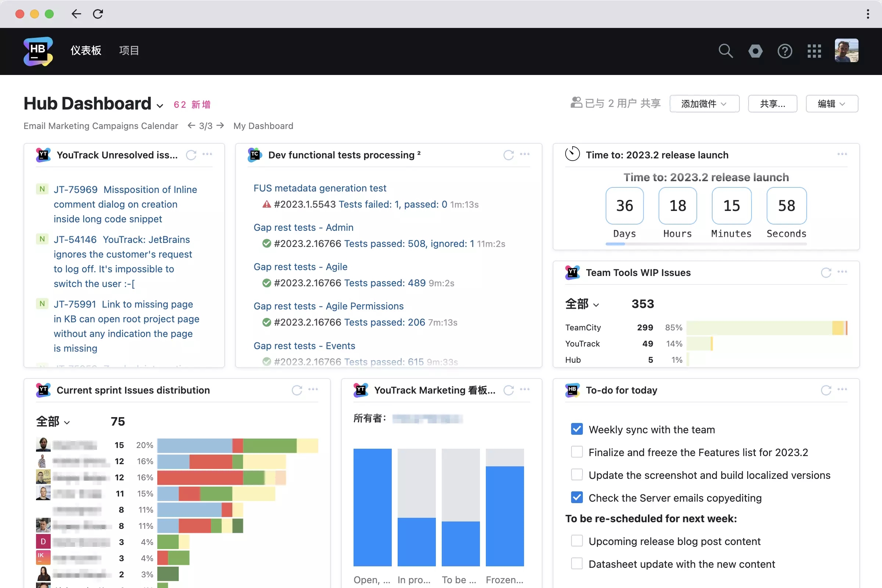Open the 添加微件 dropdown
Viewport: 882px width, 588px height.
tap(704, 104)
